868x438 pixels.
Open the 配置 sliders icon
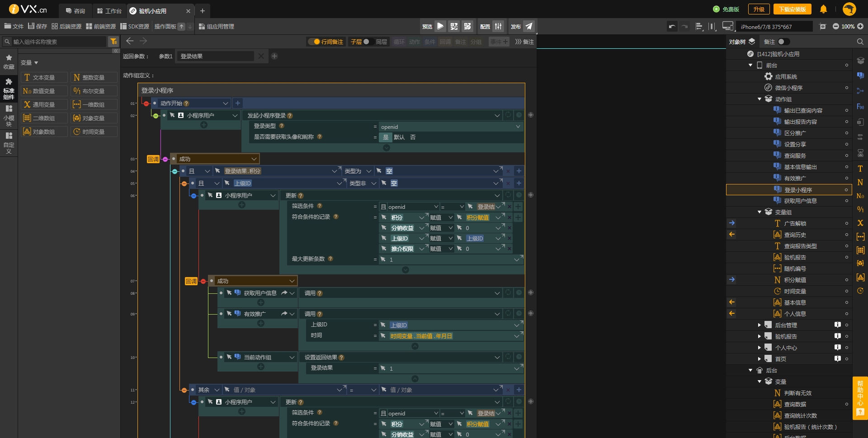tap(498, 26)
